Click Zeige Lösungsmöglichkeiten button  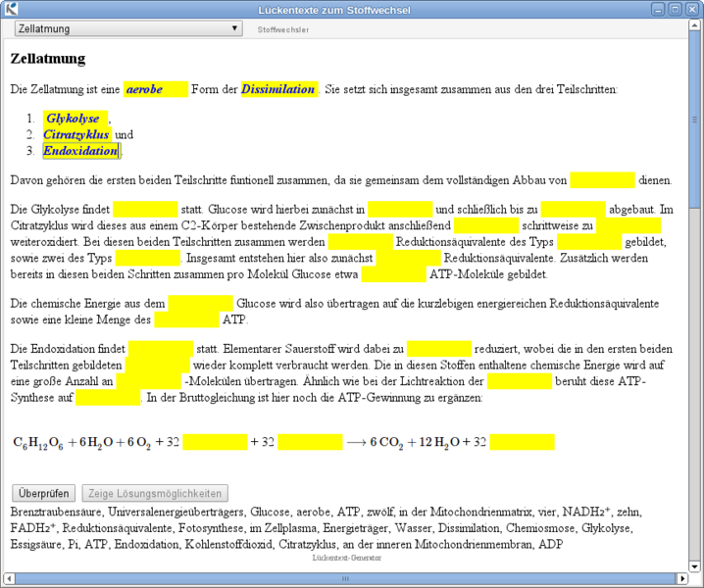tap(155, 493)
